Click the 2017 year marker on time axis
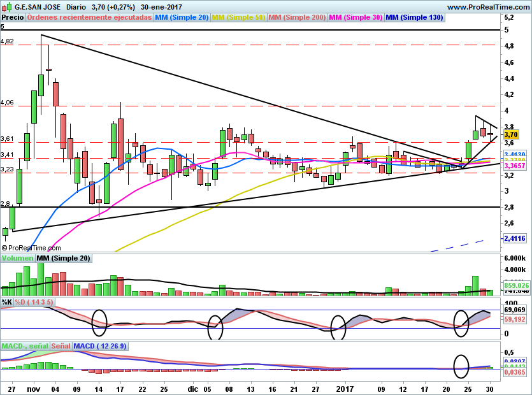 pos(345,389)
